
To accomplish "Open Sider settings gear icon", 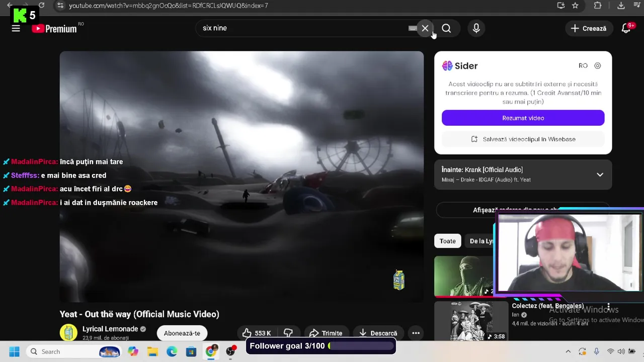I will (598, 66).
